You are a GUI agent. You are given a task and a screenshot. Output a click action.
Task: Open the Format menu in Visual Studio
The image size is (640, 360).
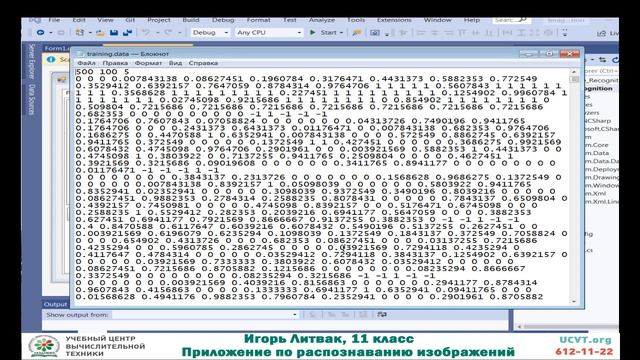[258, 20]
